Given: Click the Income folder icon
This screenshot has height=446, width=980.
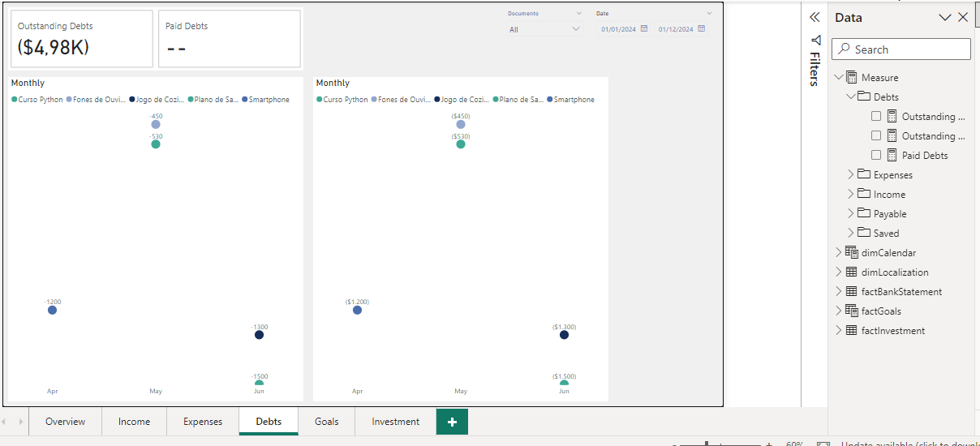Looking at the screenshot, I should (863, 194).
